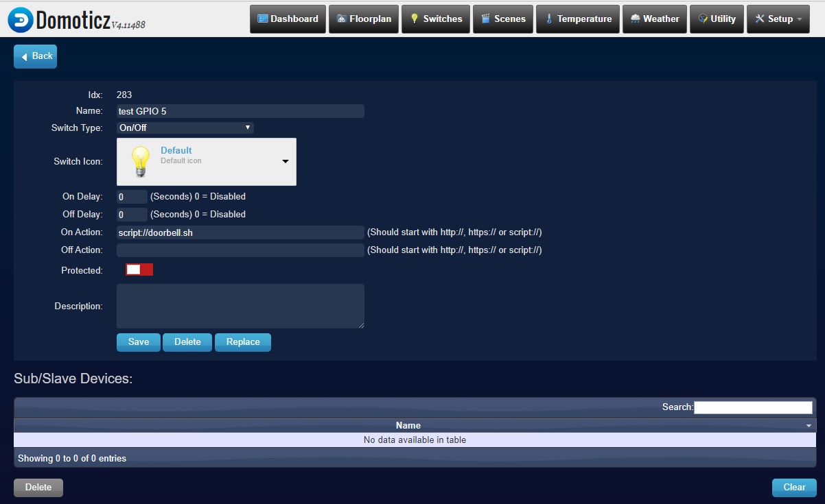825x504 pixels.
Task: Open the Switch Type dropdown
Action: coord(185,128)
